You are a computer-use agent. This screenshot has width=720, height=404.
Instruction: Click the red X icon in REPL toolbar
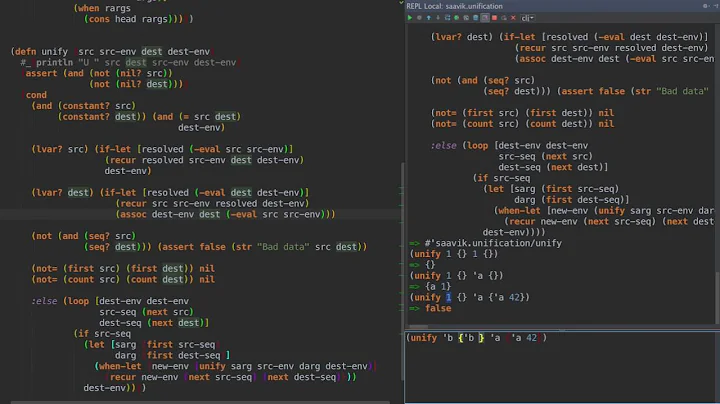pyautogui.click(x=513, y=18)
